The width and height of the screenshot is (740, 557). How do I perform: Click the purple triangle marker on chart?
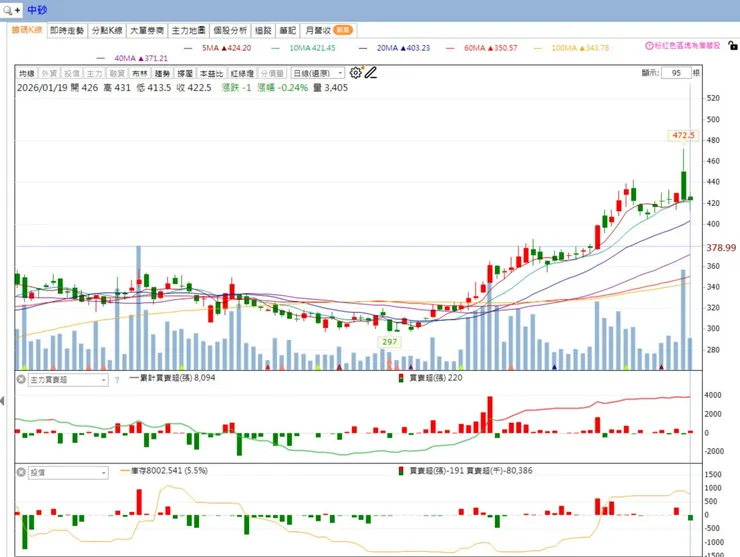[411, 367]
